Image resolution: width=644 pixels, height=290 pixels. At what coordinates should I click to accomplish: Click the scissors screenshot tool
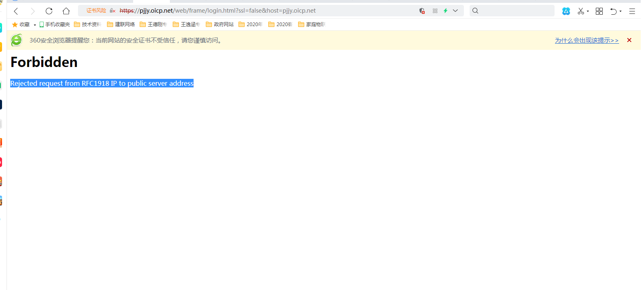click(581, 11)
